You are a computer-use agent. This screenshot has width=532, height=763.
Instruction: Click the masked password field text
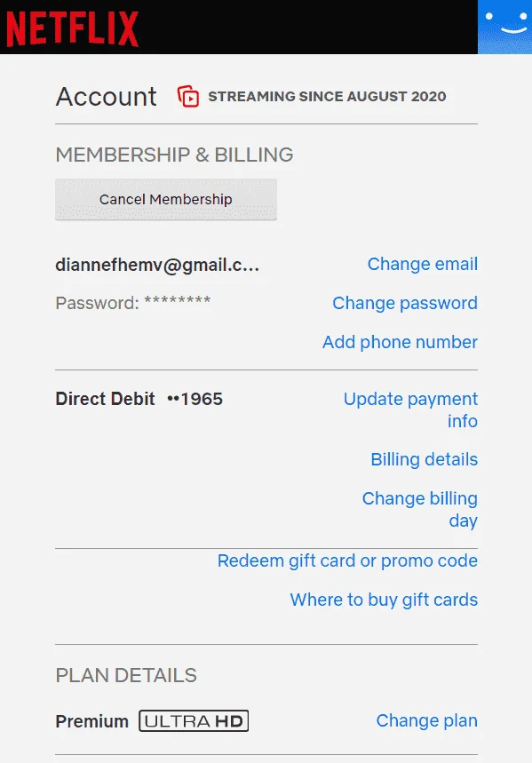pyautogui.click(x=133, y=303)
